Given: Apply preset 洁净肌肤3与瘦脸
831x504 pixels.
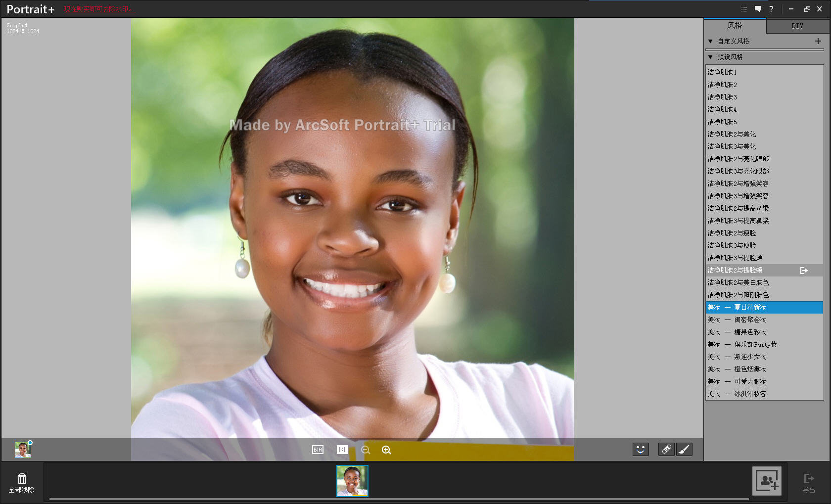Looking at the screenshot, I should 764,245.
